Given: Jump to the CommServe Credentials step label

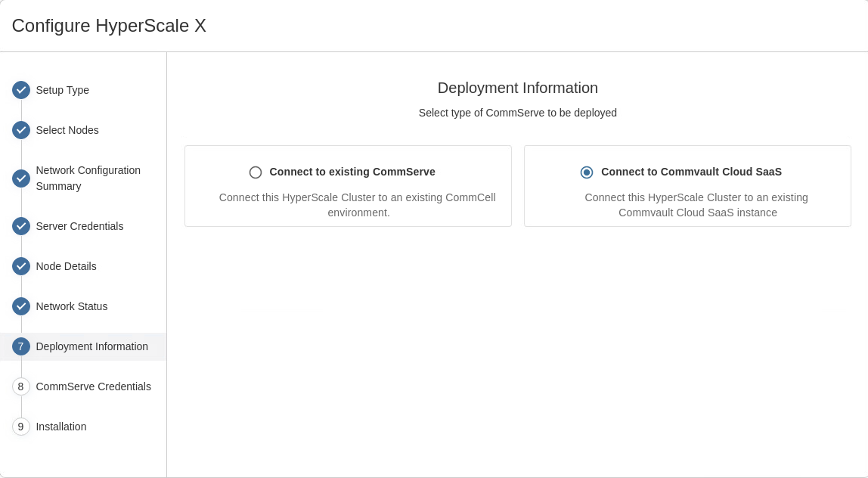Looking at the screenshot, I should click(93, 386).
